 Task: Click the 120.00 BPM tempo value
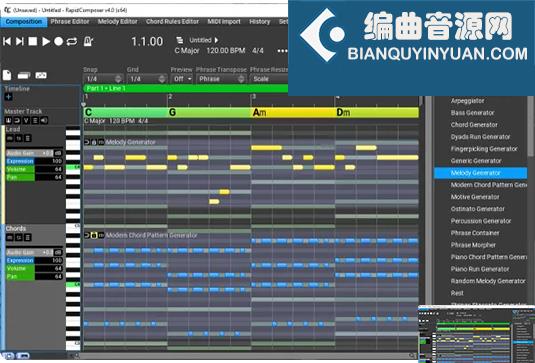(226, 51)
